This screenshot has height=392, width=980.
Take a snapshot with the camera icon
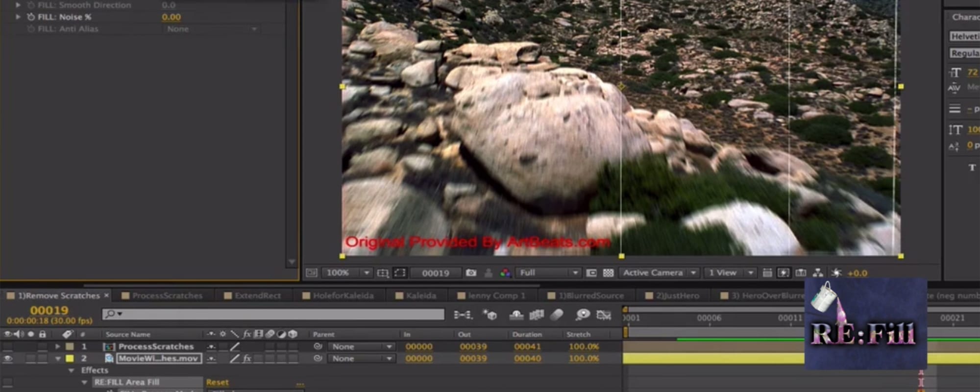[x=471, y=273]
